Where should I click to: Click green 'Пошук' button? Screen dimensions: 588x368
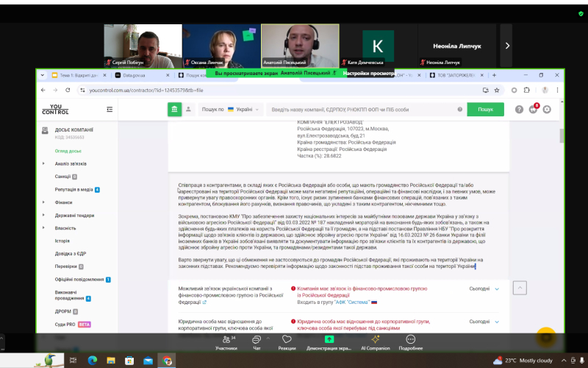click(485, 109)
